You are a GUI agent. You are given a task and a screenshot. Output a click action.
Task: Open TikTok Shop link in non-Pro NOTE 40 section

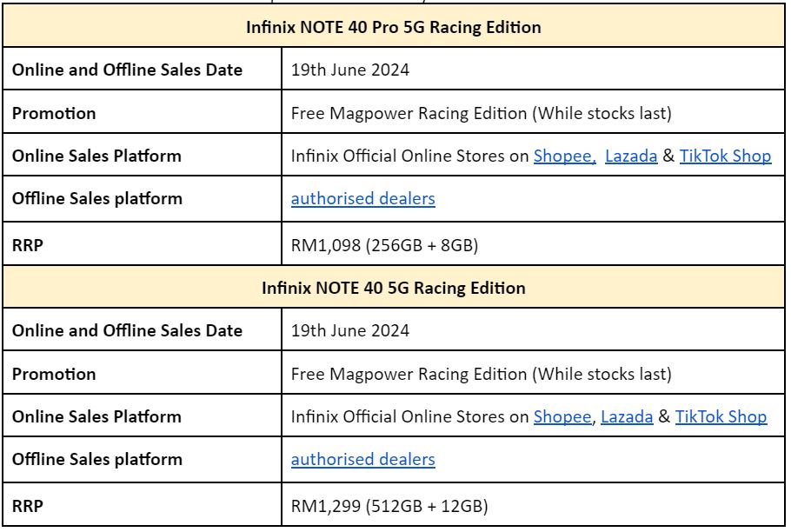721,417
